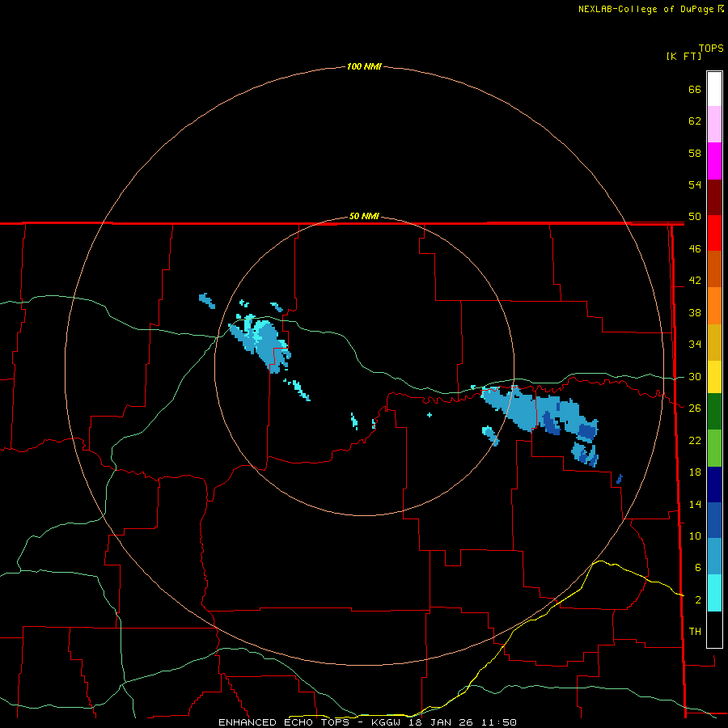
Task: Click the tiny lone cyan echo inside the 50 NMI ring, east of center
Action: coord(430,415)
